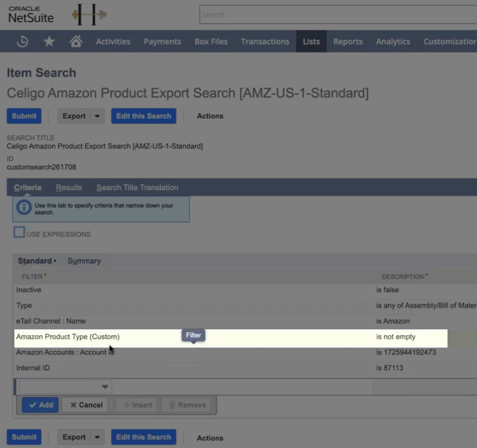
Task: Click the bottom Export button
Action: point(74,437)
